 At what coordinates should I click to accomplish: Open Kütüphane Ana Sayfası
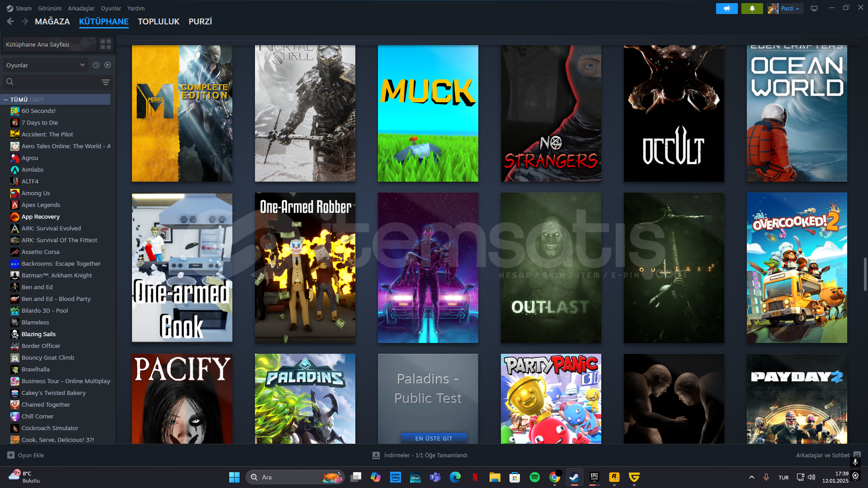(50, 44)
